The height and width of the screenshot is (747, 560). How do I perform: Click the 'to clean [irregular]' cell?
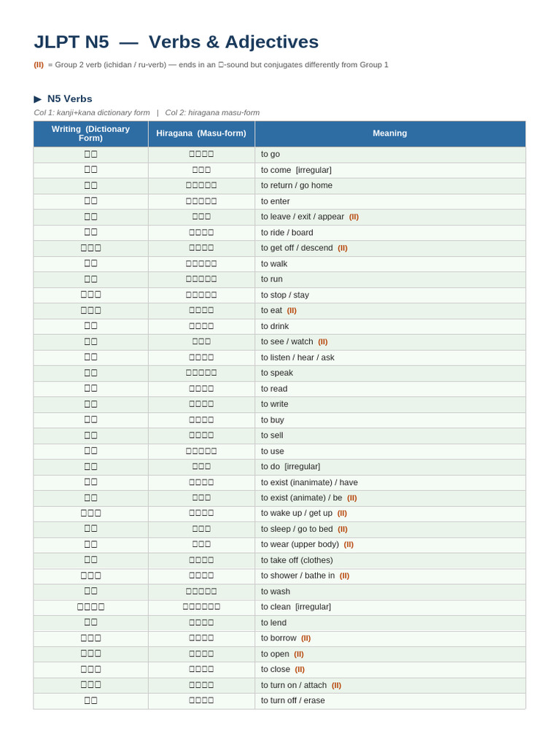click(x=390, y=607)
